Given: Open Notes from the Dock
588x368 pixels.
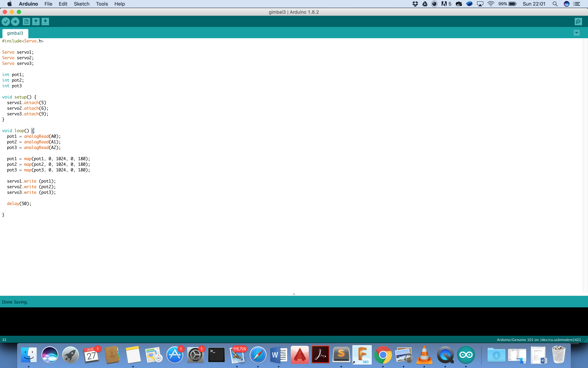Looking at the screenshot, I should click(133, 355).
